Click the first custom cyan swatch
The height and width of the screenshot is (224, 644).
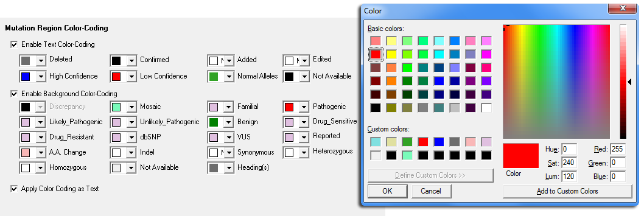click(x=376, y=142)
